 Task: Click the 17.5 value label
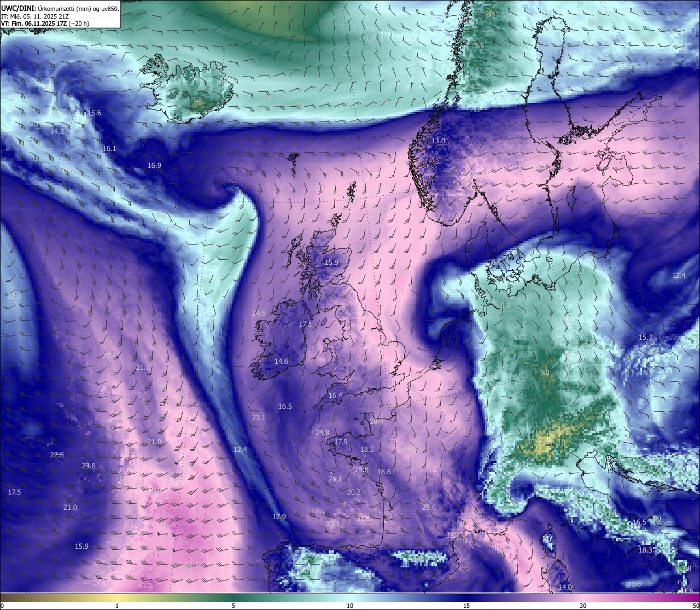pos(14,492)
